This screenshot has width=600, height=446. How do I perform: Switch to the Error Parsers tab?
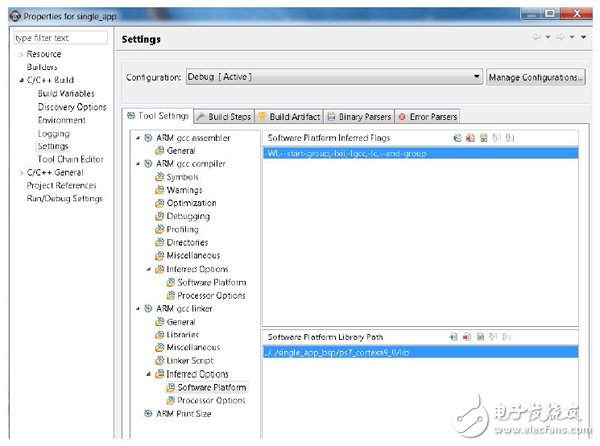pyautogui.click(x=428, y=117)
